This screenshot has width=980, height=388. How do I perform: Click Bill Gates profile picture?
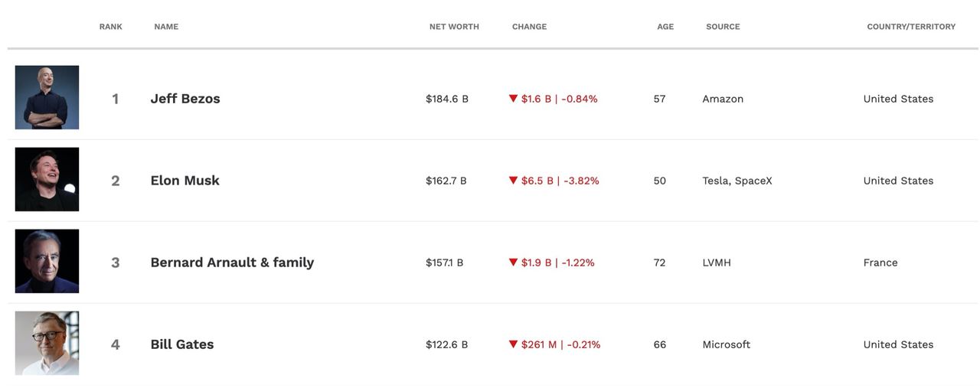click(x=47, y=343)
